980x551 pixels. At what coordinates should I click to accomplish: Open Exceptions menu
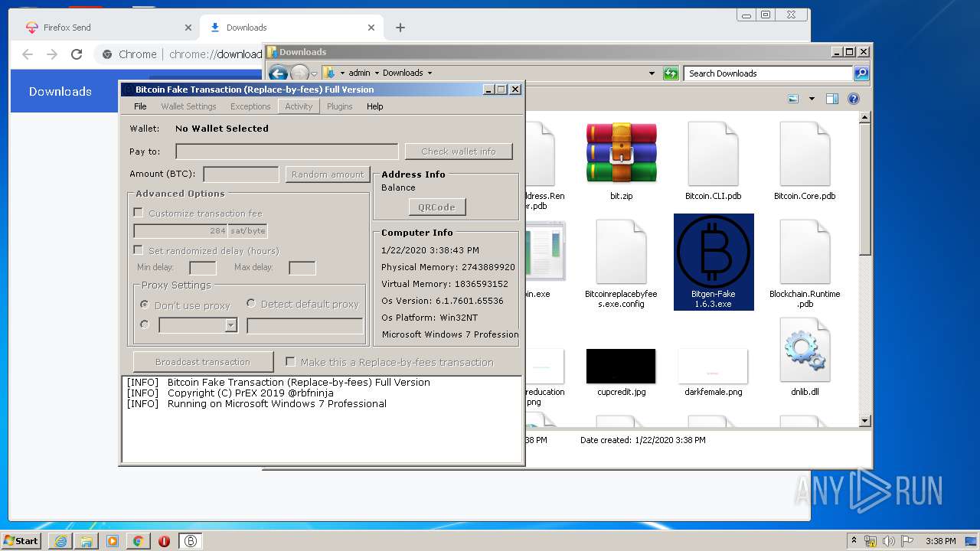(x=250, y=106)
